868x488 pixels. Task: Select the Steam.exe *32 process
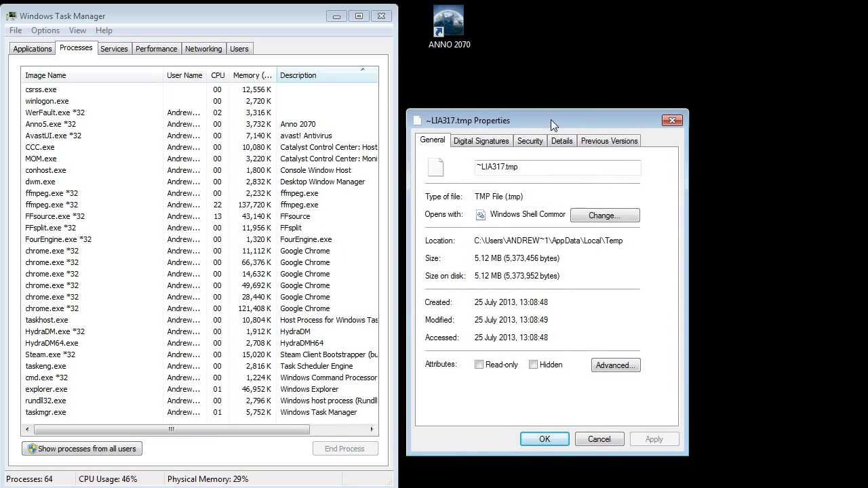click(199, 354)
